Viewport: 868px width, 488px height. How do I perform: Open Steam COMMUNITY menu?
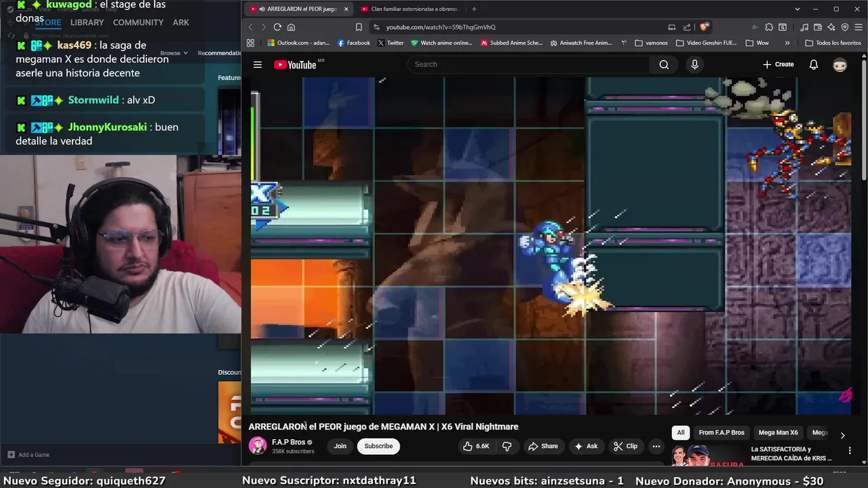pyautogui.click(x=138, y=22)
